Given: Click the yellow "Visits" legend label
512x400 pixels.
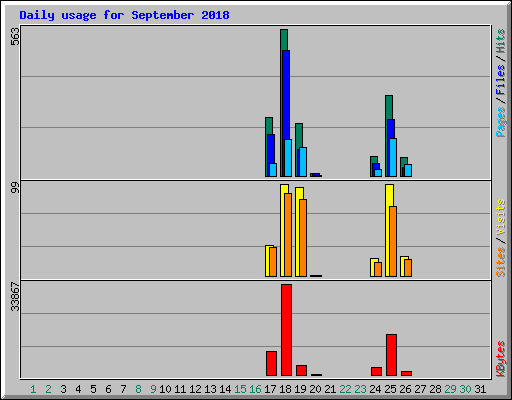Looking at the screenshot, I should click(500, 217).
